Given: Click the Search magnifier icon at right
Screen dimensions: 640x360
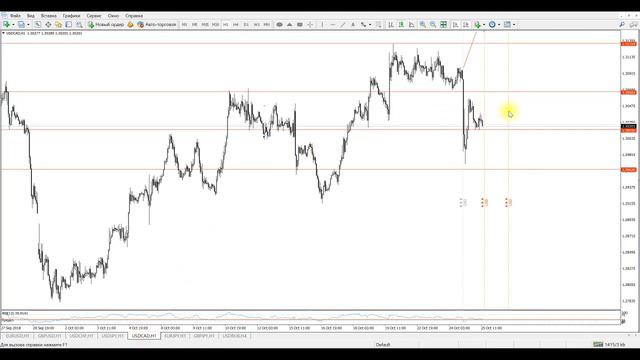Looking at the screenshot, I should pyautogui.click(x=622, y=24).
